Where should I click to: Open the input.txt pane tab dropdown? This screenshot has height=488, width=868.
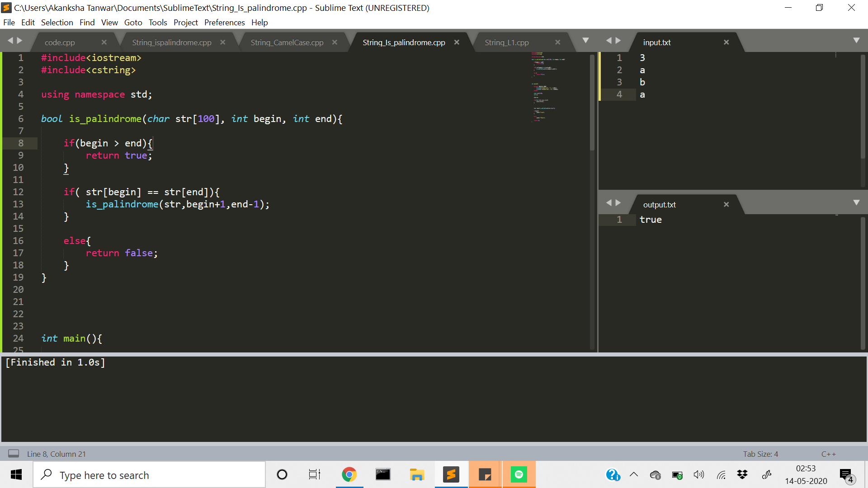(856, 41)
